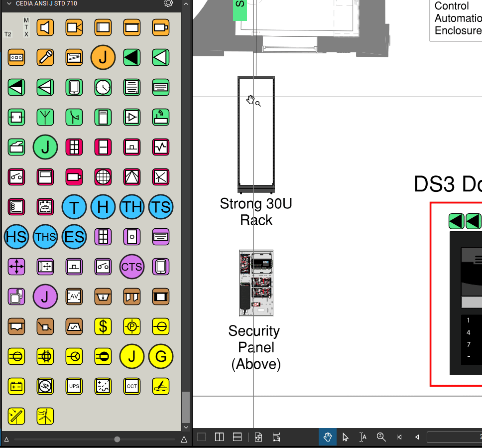This screenshot has width=482, height=448.
Task: Select the blue TS circle symbol
Action: (x=161, y=207)
